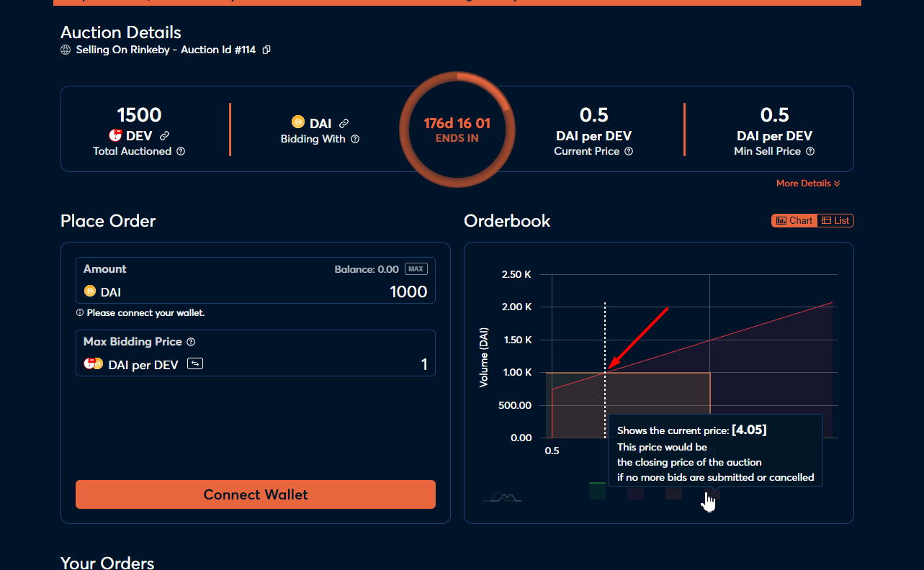924x570 pixels.
Task: Switch Orderbook to List view
Action: [835, 221]
